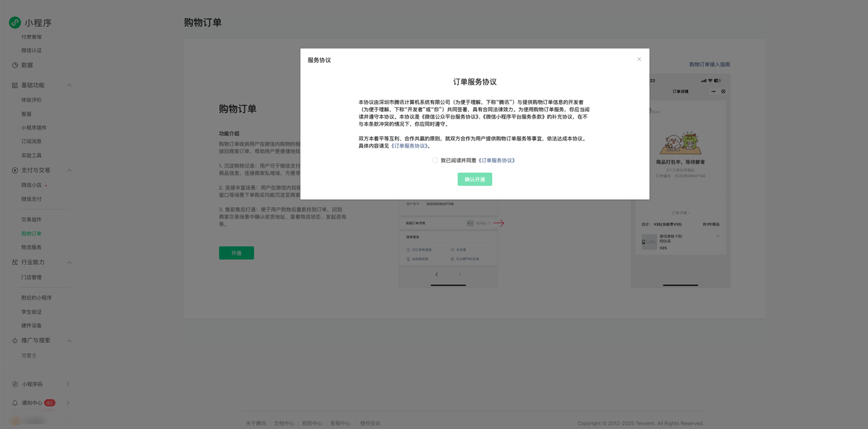Click next arrow under the phone preview
The width and height of the screenshot is (868, 429).
coord(460,274)
